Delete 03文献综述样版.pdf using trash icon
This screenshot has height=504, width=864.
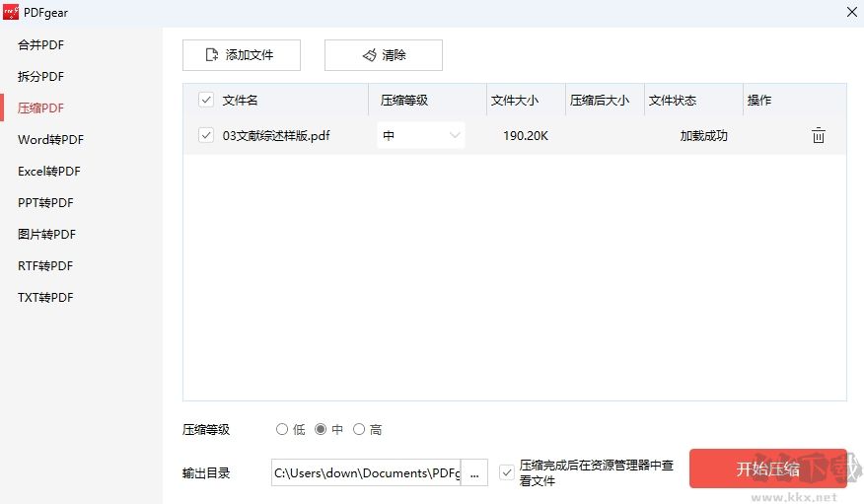[819, 135]
